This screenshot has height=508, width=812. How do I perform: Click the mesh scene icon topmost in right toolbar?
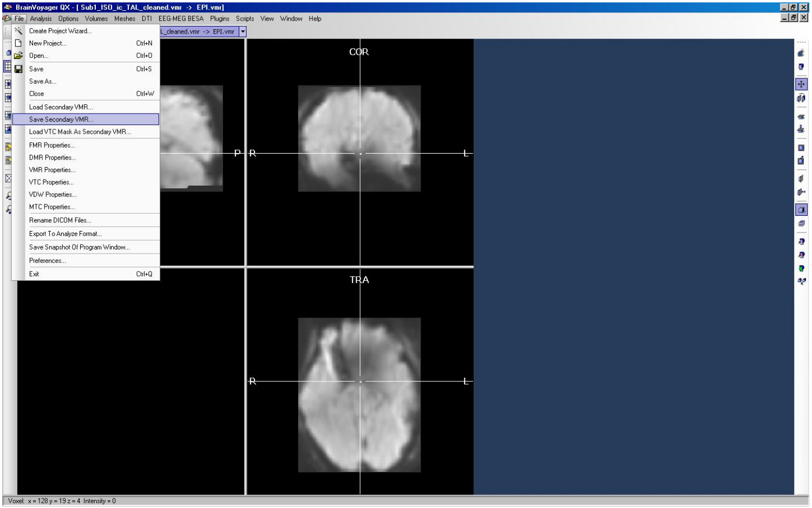801,53
